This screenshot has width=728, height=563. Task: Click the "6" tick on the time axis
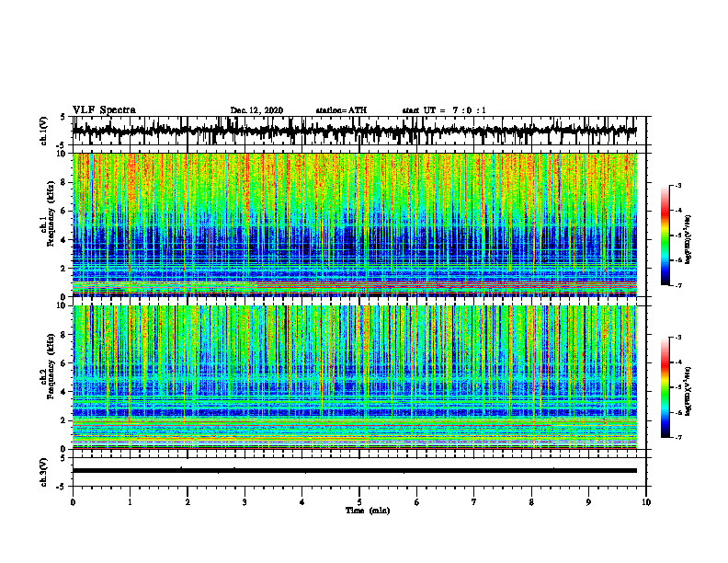click(x=417, y=502)
